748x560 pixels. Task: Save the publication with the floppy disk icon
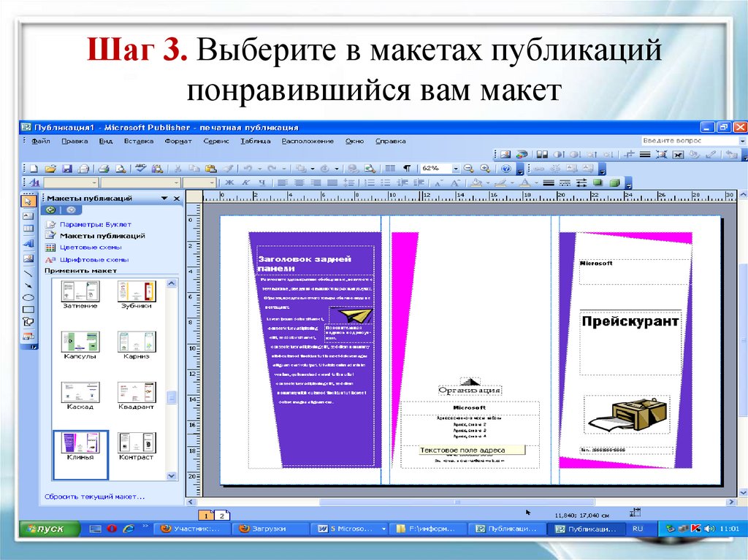(x=67, y=169)
